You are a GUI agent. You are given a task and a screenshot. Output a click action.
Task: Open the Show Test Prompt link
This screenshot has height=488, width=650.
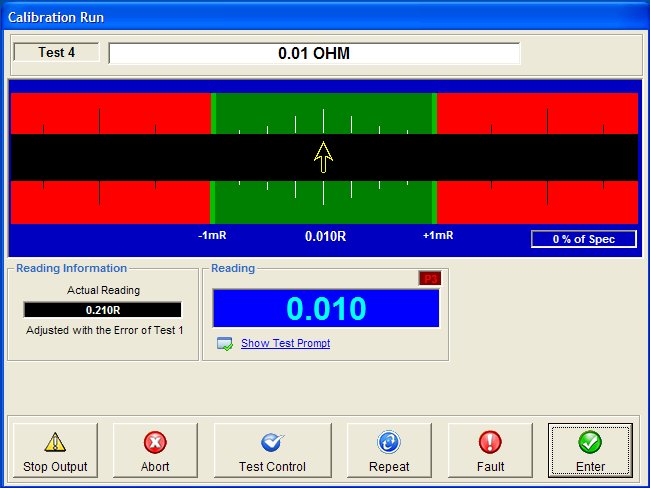(285, 344)
